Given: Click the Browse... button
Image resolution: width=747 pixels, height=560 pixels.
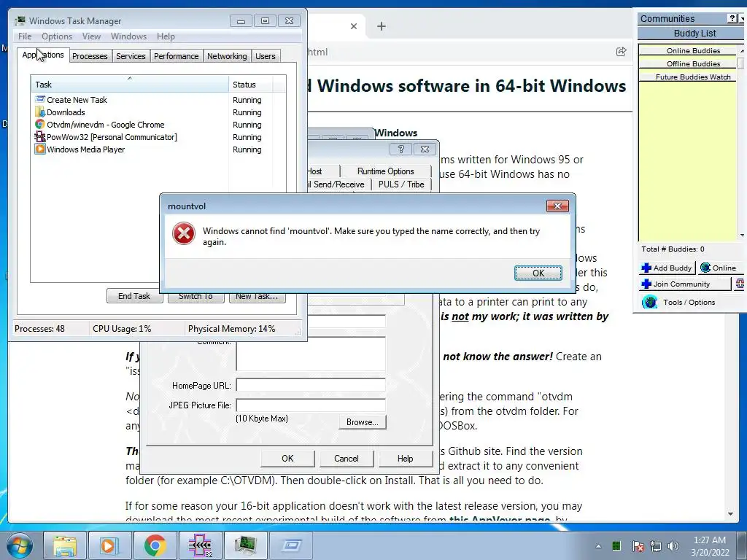Looking at the screenshot, I should click(362, 422).
